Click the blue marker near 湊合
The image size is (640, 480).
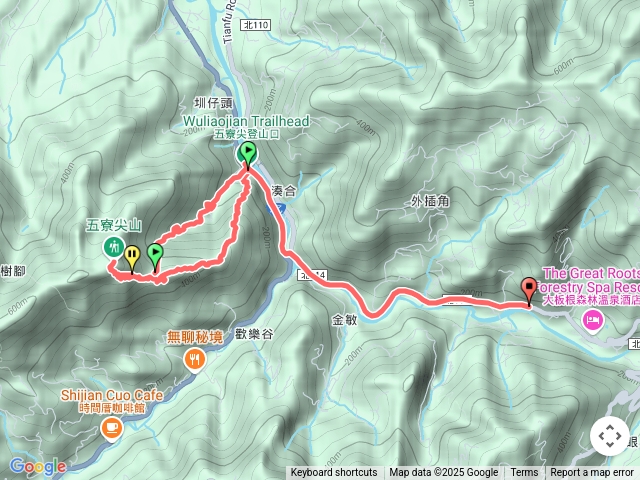click(276, 208)
